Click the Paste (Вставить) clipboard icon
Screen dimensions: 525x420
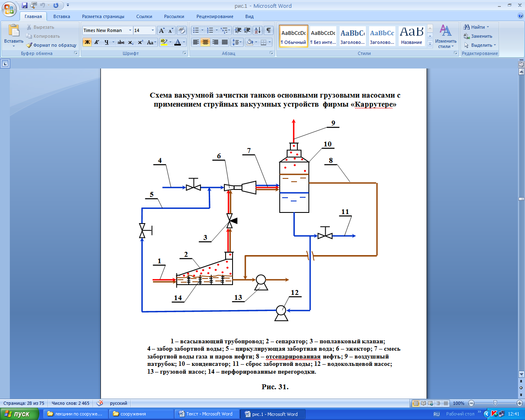(14, 31)
